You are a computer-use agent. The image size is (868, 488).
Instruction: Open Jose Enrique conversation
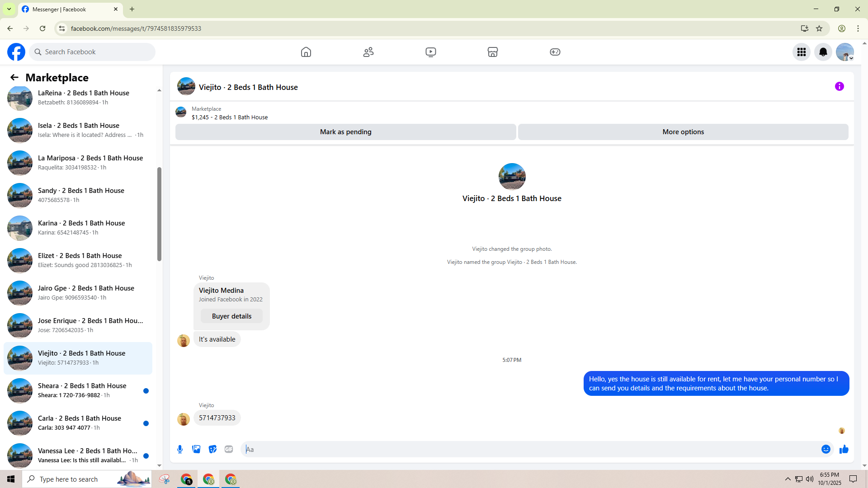click(x=78, y=325)
